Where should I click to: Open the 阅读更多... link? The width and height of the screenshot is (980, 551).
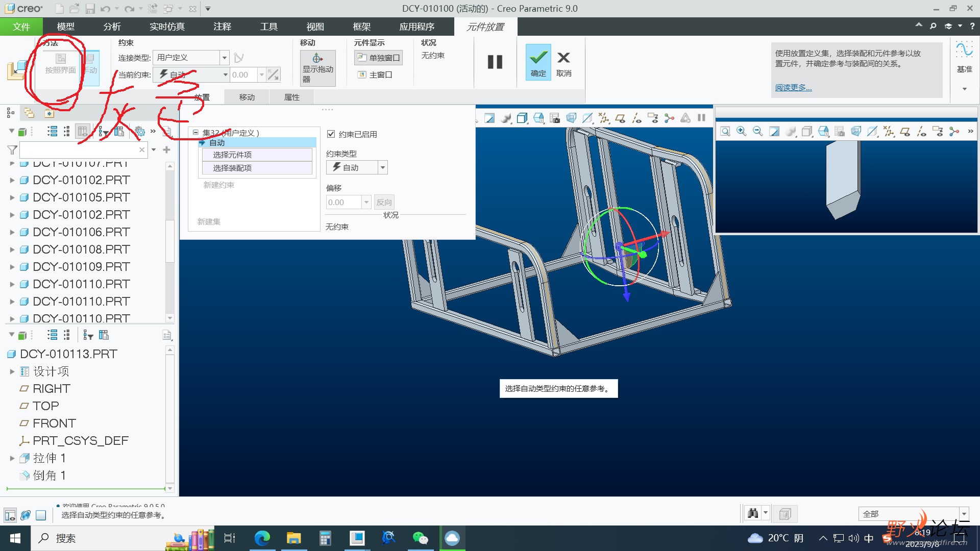pyautogui.click(x=793, y=87)
